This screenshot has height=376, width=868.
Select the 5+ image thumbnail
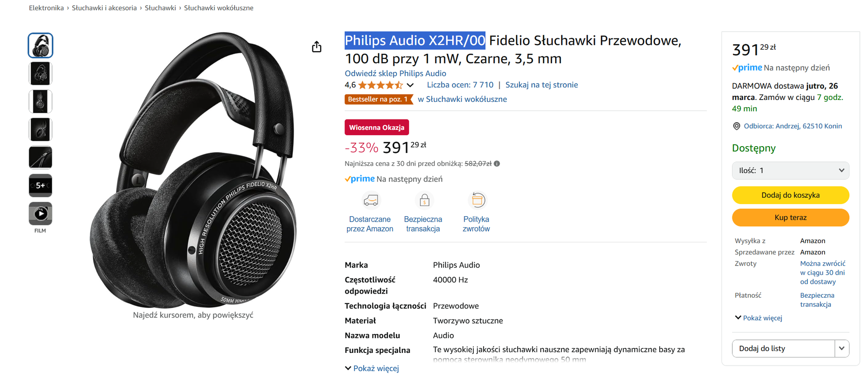[x=40, y=185]
